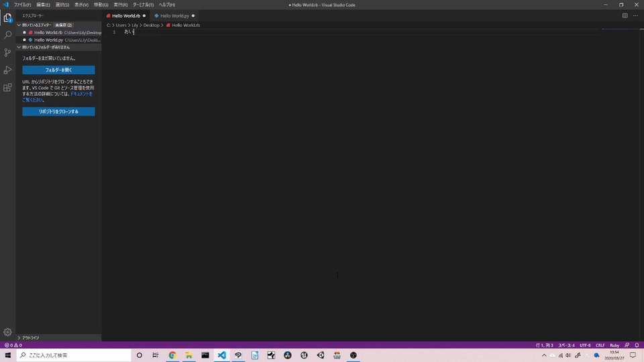This screenshot has width=644, height=362.
Task: Click the unsaved dot on Hello World.py tab
Action: click(x=193, y=15)
